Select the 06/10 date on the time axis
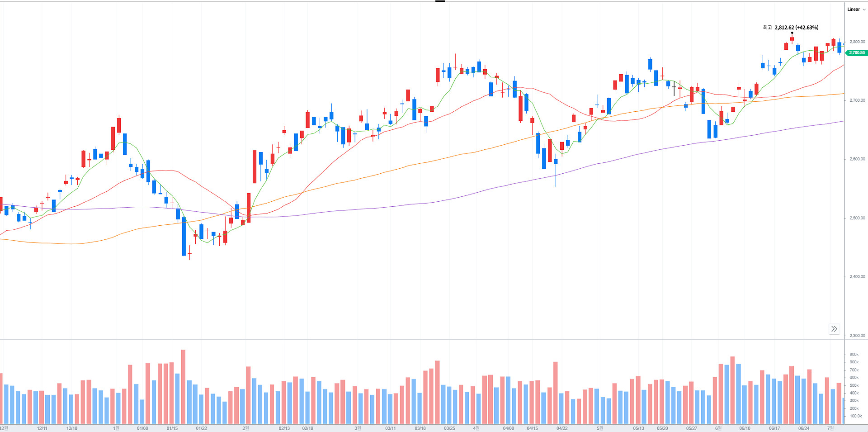This screenshot has height=432, width=868. (745, 428)
